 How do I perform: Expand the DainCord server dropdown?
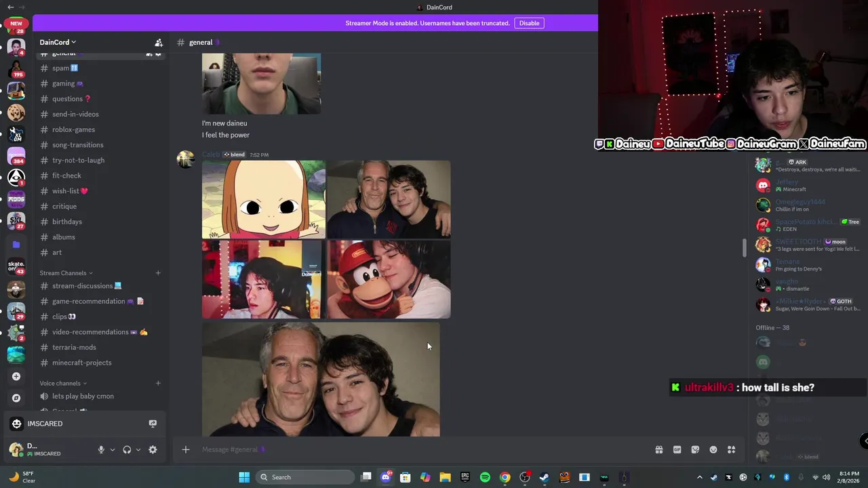(x=58, y=42)
